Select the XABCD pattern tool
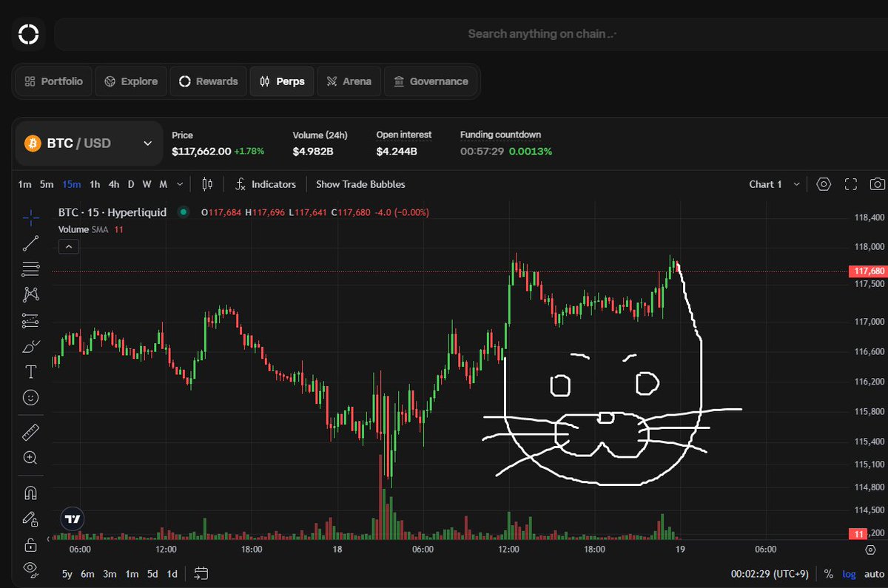The height and width of the screenshot is (588, 888). [30, 294]
